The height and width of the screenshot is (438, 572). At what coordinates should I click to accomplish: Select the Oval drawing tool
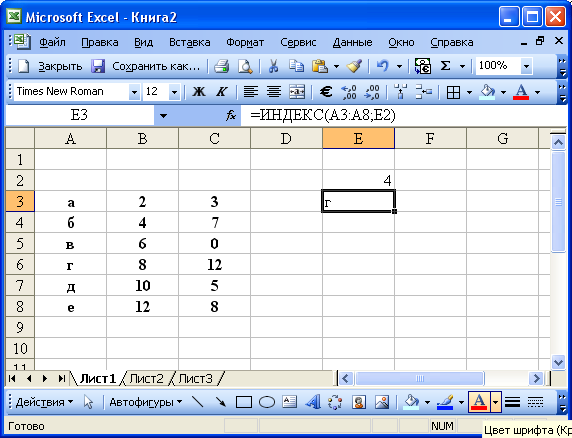point(267,402)
